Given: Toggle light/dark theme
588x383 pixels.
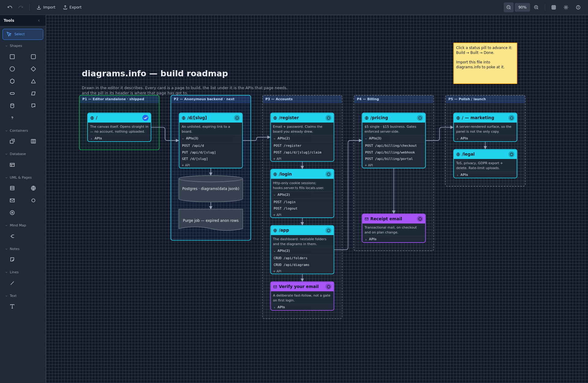Looking at the screenshot, I should 566,7.
